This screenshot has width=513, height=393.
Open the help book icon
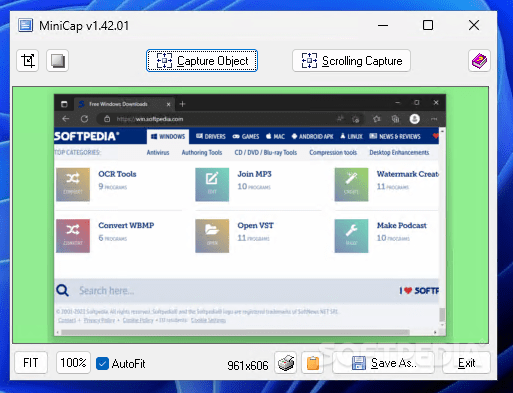(x=479, y=61)
